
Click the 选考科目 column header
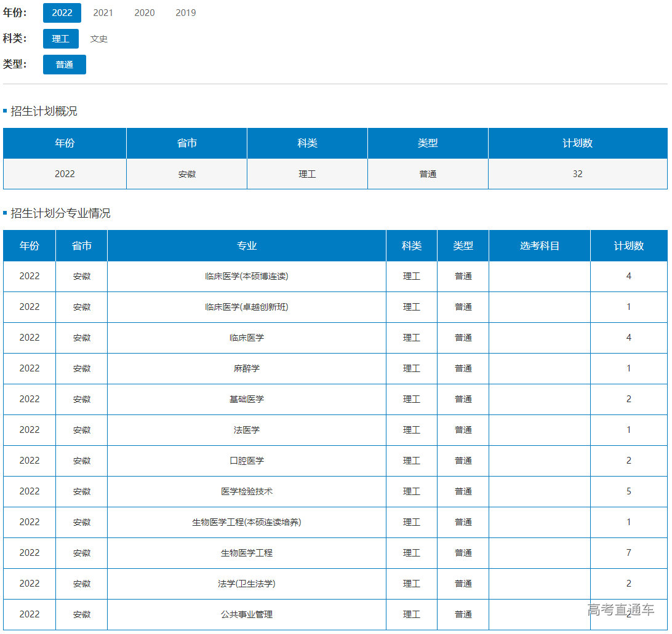pos(540,246)
